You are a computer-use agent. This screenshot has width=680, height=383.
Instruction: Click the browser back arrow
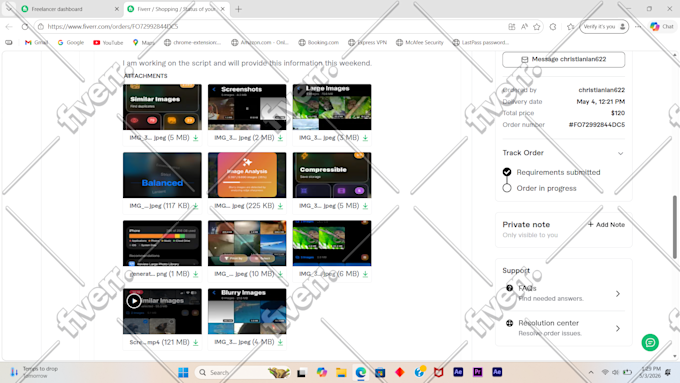tap(9, 26)
